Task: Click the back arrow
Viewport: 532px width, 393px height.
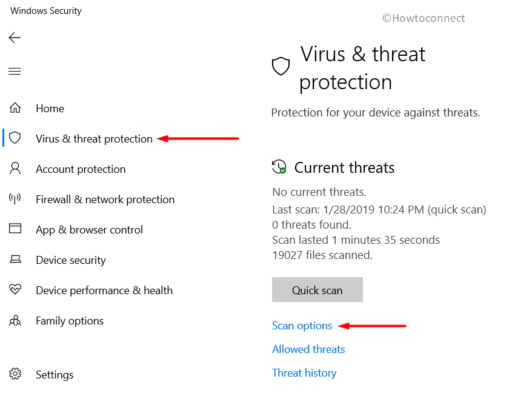Action: [x=15, y=38]
